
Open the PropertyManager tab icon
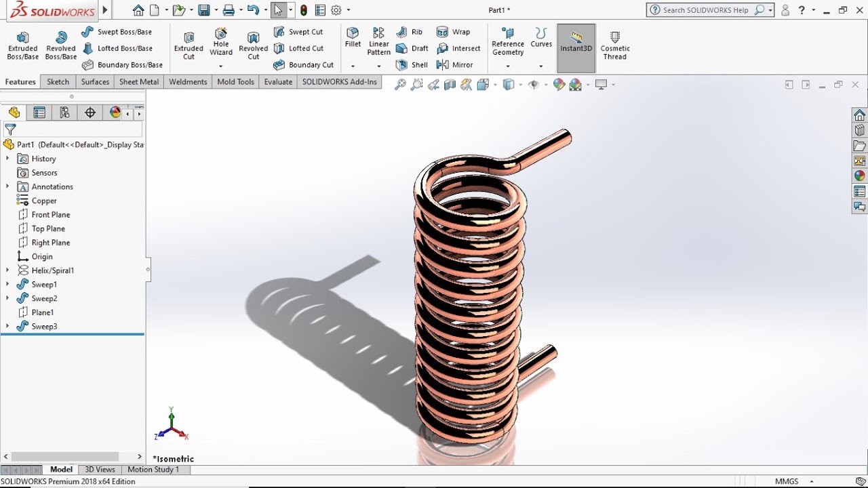coord(39,113)
